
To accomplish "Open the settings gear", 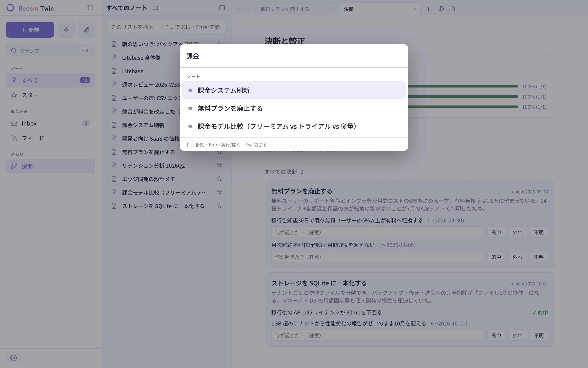I will [x=14, y=358].
